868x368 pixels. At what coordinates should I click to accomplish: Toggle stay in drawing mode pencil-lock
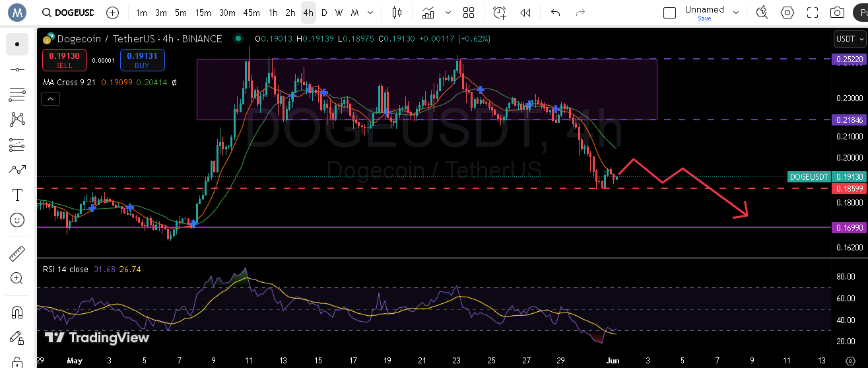coord(17,337)
